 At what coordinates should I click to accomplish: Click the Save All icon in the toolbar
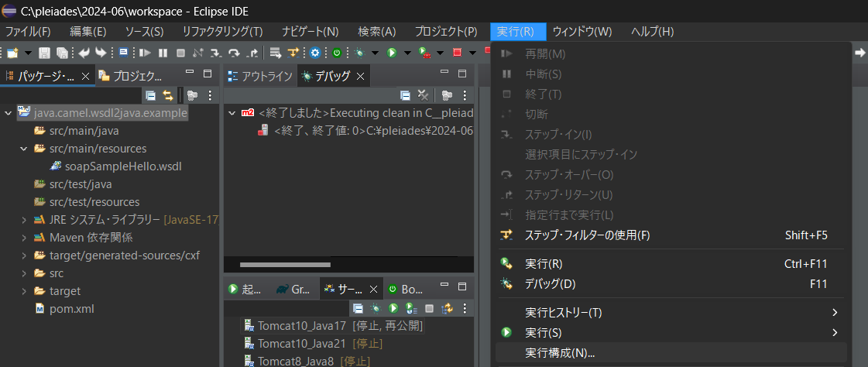[63, 53]
